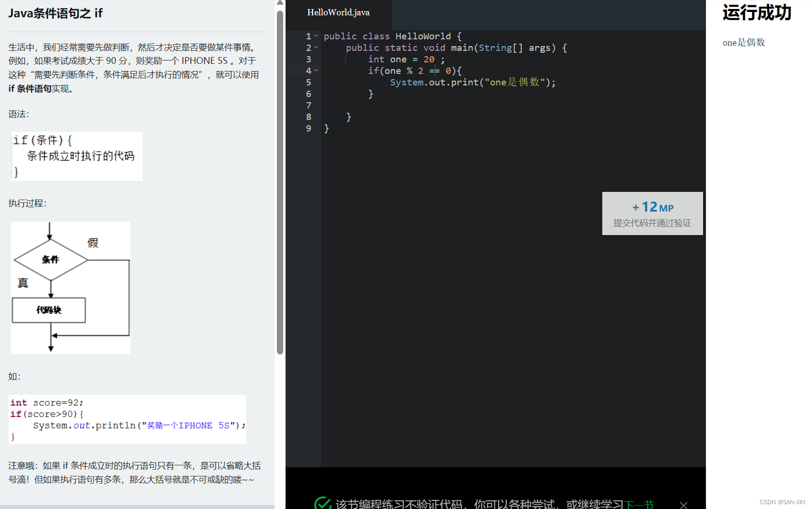Click the bold 'if 条件语句' text
812x509 pixels.
click(x=30, y=89)
